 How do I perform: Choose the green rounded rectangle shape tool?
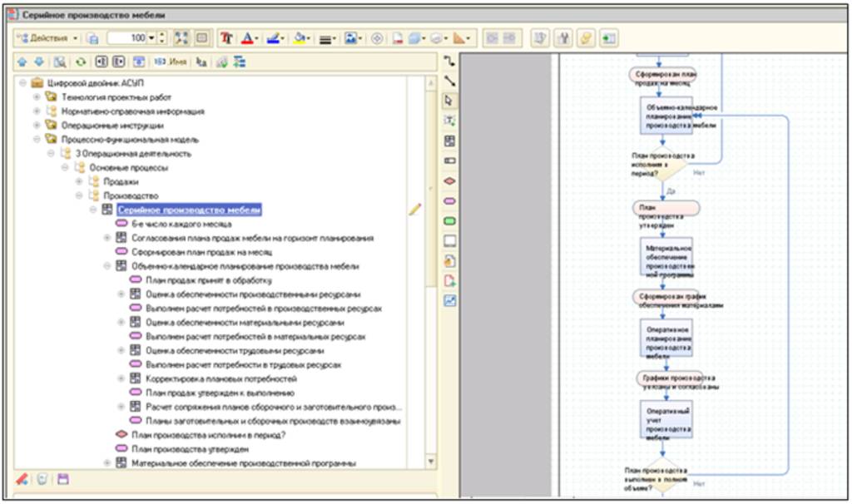click(x=450, y=220)
